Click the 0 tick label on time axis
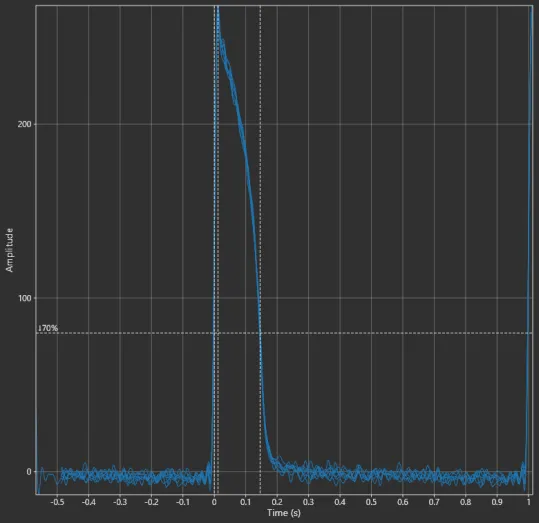 click(214, 502)
